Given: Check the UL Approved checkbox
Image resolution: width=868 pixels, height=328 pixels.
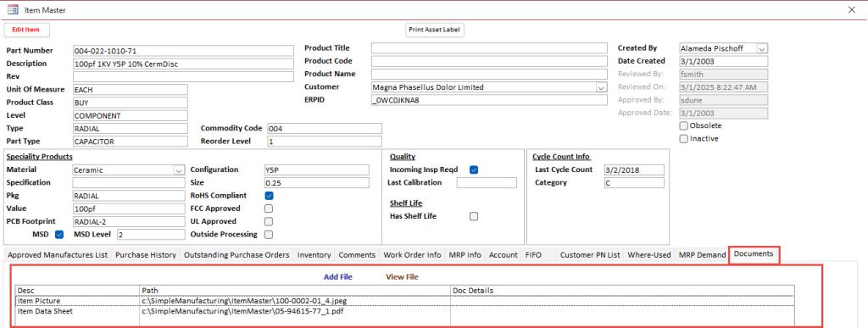Looking at the screenshot, I should (x=269, y=221).
